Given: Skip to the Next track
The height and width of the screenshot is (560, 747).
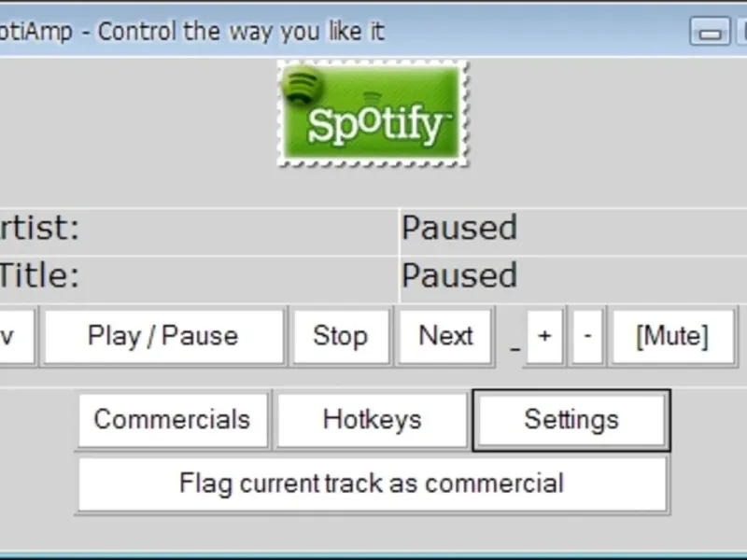Looking at the screenshot, I should (x=445, y=336).
